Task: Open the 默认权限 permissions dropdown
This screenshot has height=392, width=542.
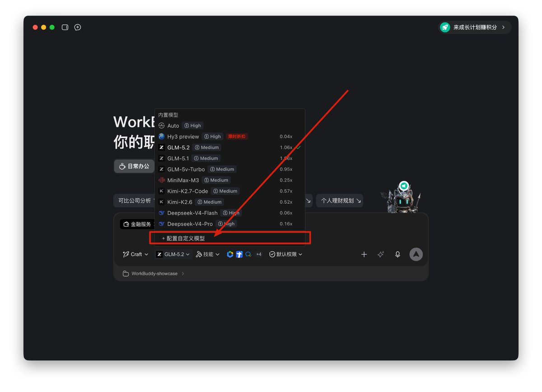Action: [285, 254]
